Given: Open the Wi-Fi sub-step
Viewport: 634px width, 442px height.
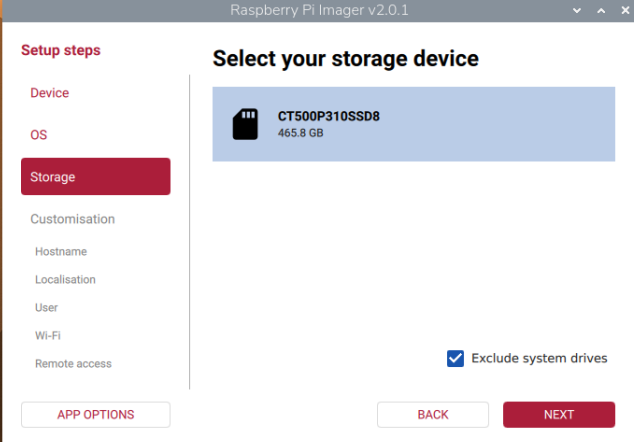Looking at the screenshot, I should point(48,335).
